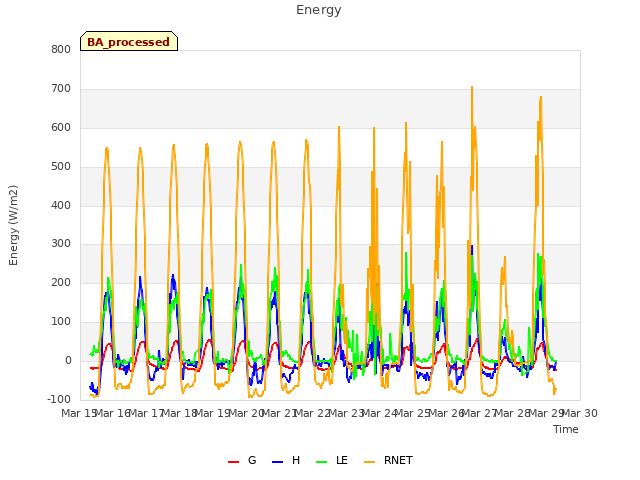
Task: Click the -100 y-axis tick label
Action: click(x=59, y=399)
